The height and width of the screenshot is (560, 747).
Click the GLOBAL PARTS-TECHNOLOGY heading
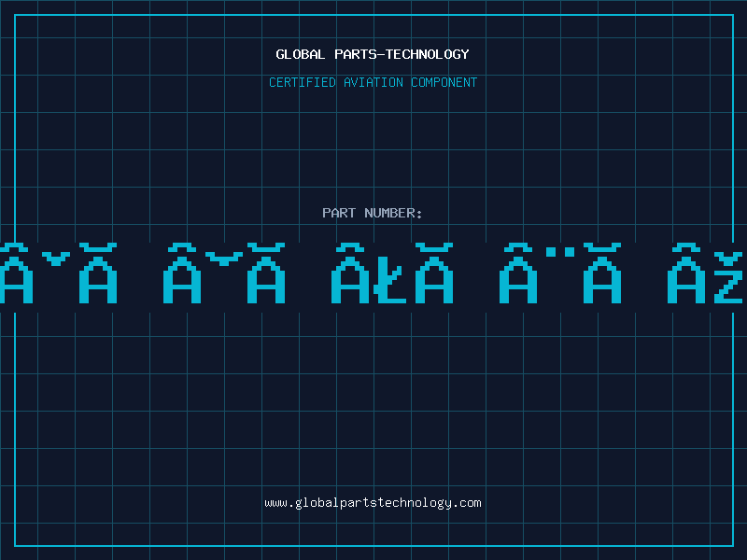[373, 54]
